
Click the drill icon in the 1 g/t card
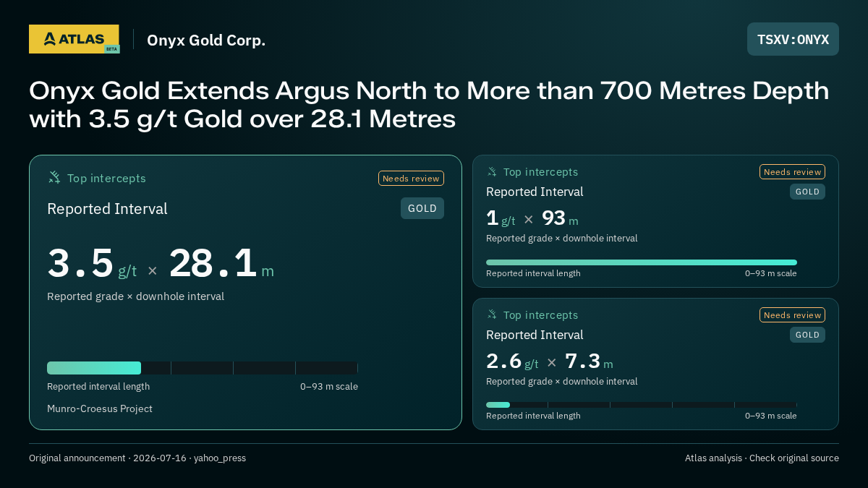coord(492,171)
